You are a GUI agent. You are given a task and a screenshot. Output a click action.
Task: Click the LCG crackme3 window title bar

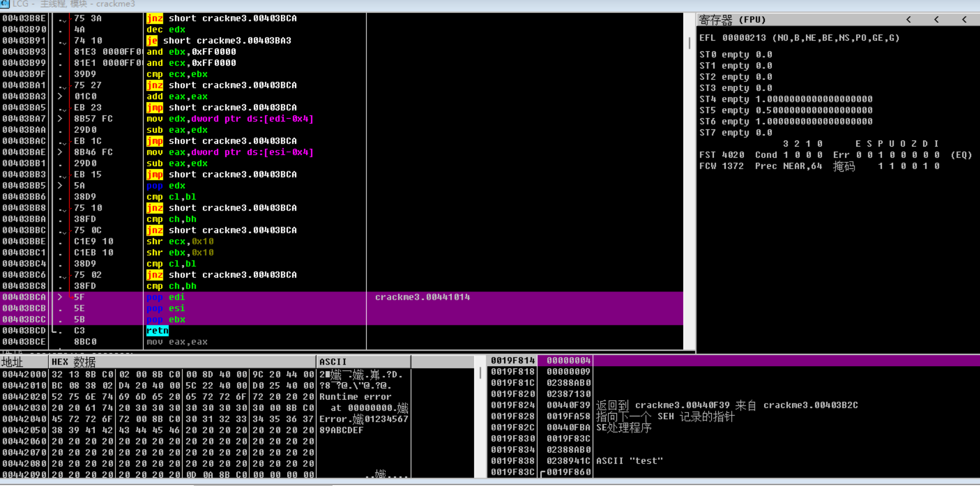coord(490,4)
